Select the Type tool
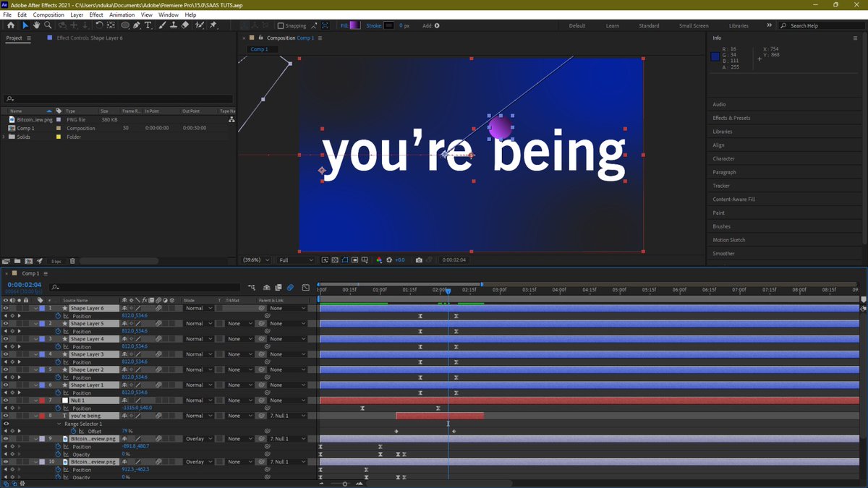 tap(148, 25)
